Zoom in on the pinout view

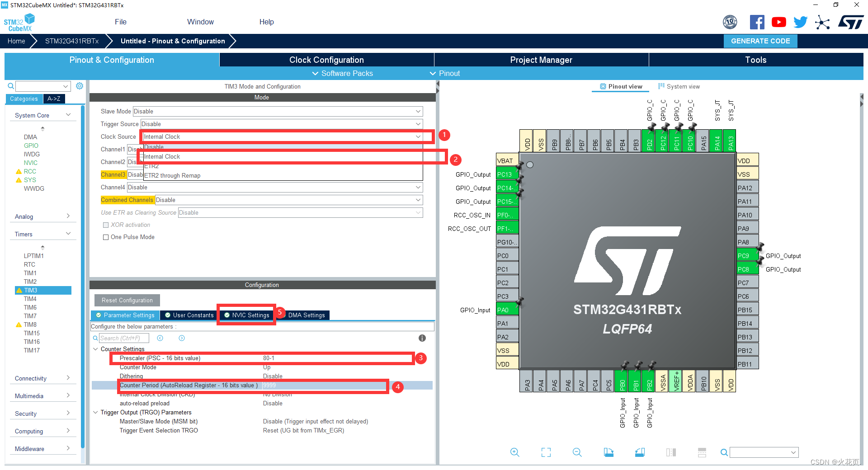515,452
